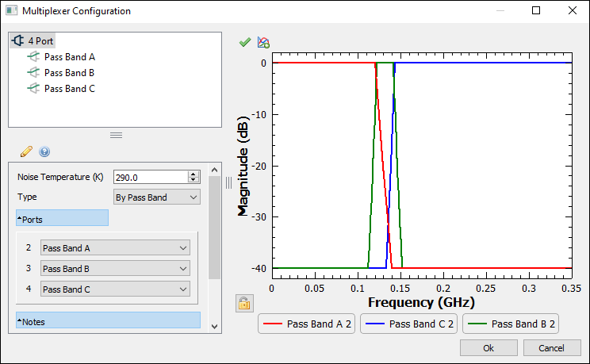Viewport: 590px width, 364px height.
Task: Click the properties panel scrollbar thumb
Action: click(214, 228)
